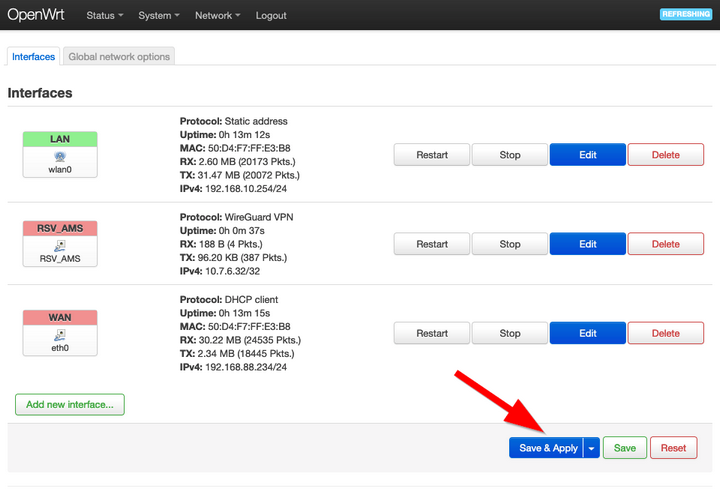Open the Status dropdown menu
The width and height of the screenshot is (720, 489).
click(105, 16)
